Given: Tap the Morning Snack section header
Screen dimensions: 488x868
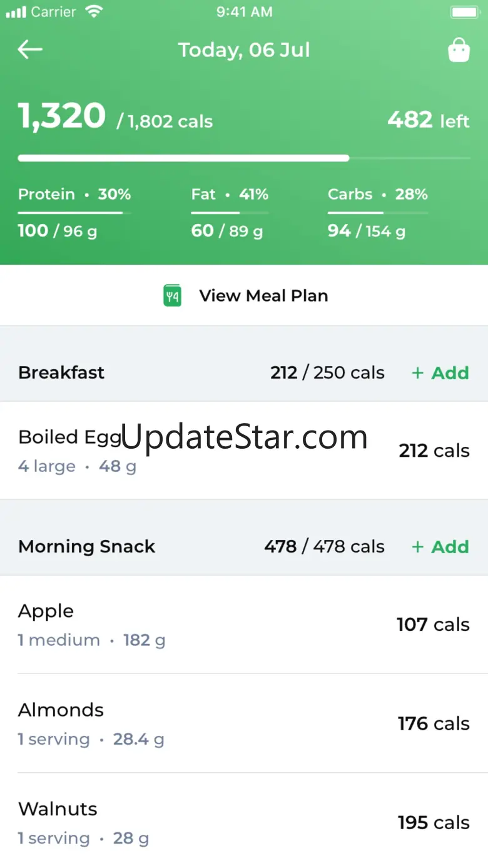Looking at the screenshot, I should pyautogui.click(x=86, y=547).
